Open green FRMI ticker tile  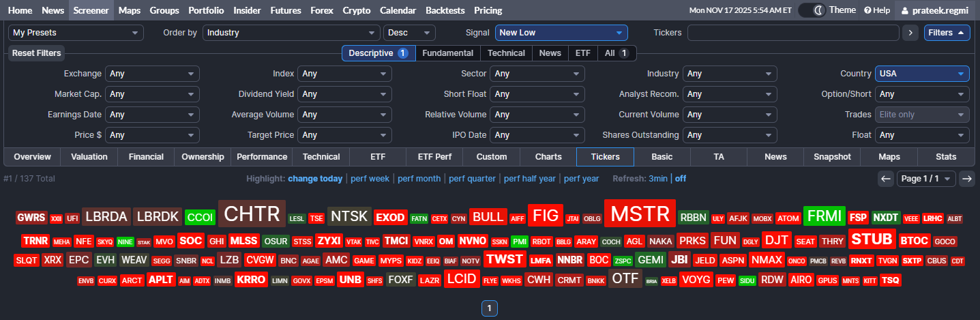(x=825, y=216)
